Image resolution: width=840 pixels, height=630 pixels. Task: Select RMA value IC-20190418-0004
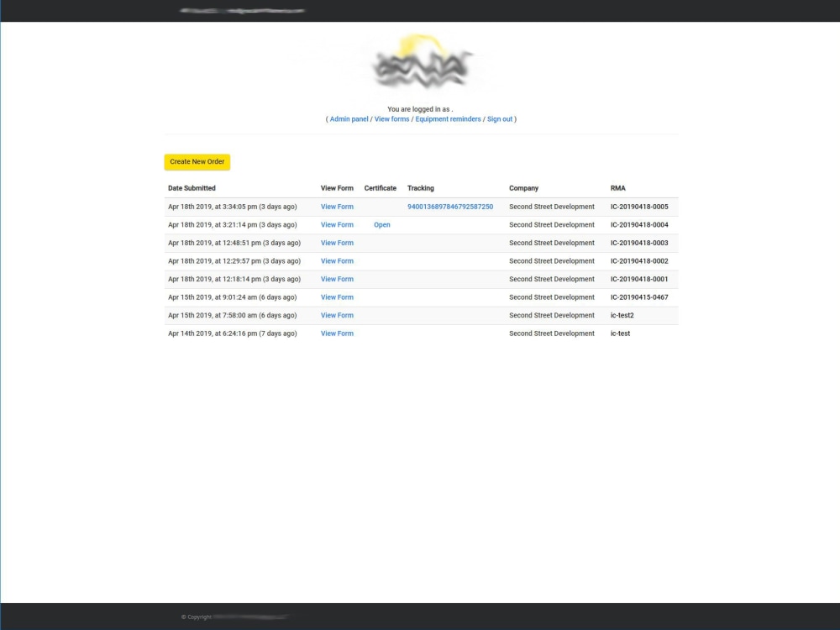click(x=639, y=225)
